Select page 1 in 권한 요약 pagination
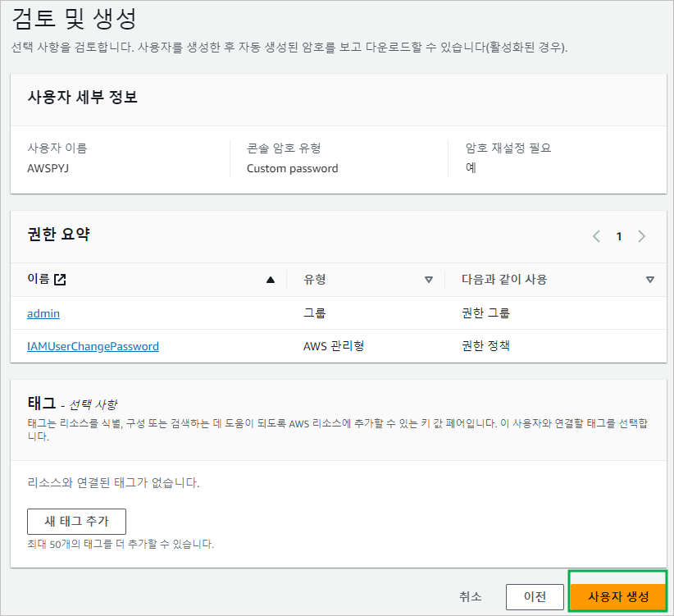This screenshot has height=616, width=674. (619, 236)
